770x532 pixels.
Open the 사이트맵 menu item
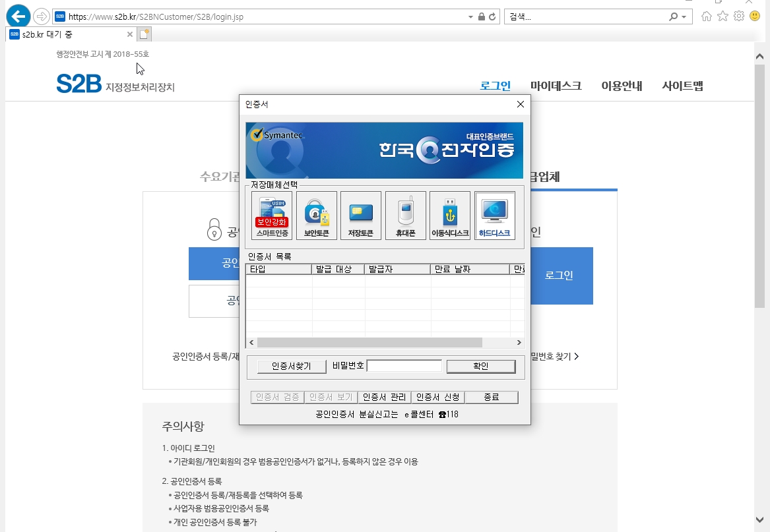click(x=683, y=86)
